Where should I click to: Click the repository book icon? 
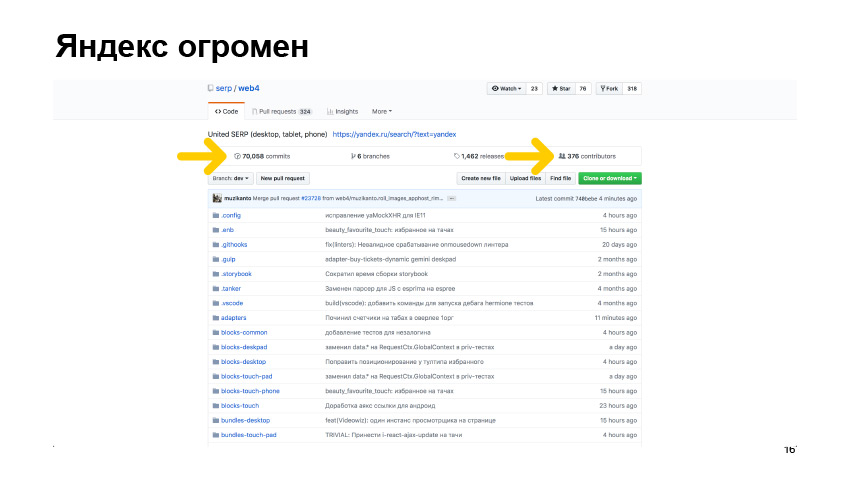click(210, 88)
